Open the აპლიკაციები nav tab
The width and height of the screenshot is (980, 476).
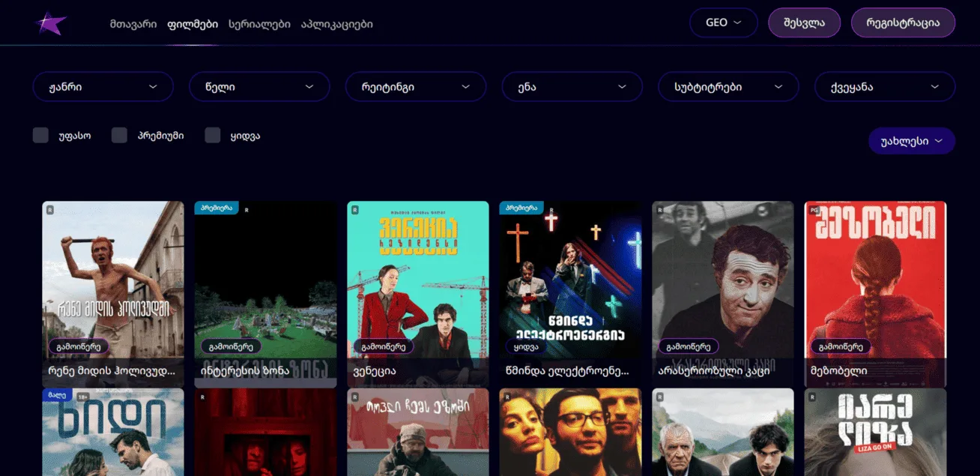point(336,24)
